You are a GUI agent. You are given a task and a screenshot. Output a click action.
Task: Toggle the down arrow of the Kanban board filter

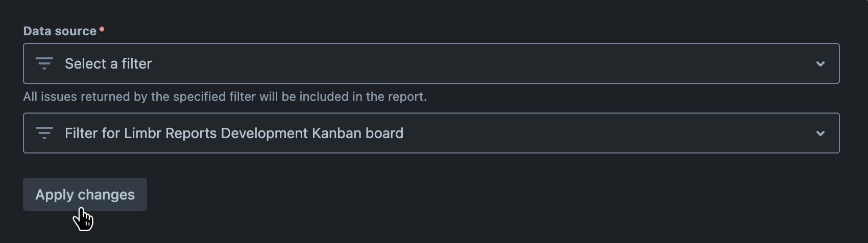pyautogui.click(x=820, y=134)
